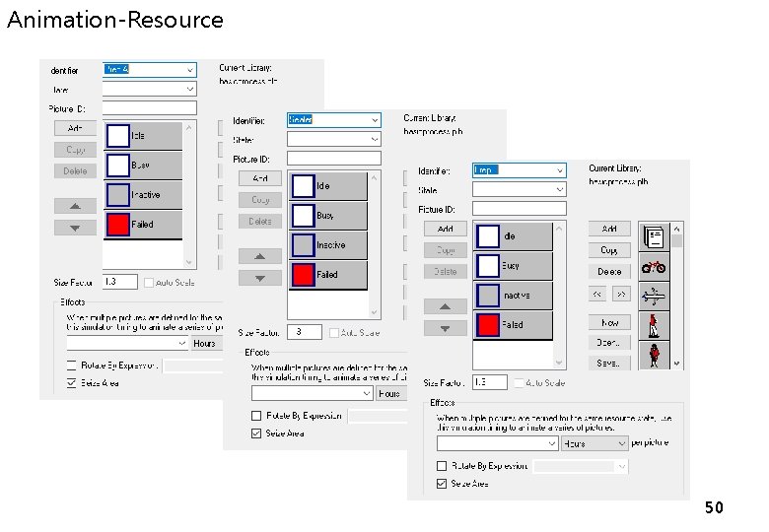769x532 pixels.
Task: Click Picture ID field in Sealer dialog
Action: [x=334, y=159]
